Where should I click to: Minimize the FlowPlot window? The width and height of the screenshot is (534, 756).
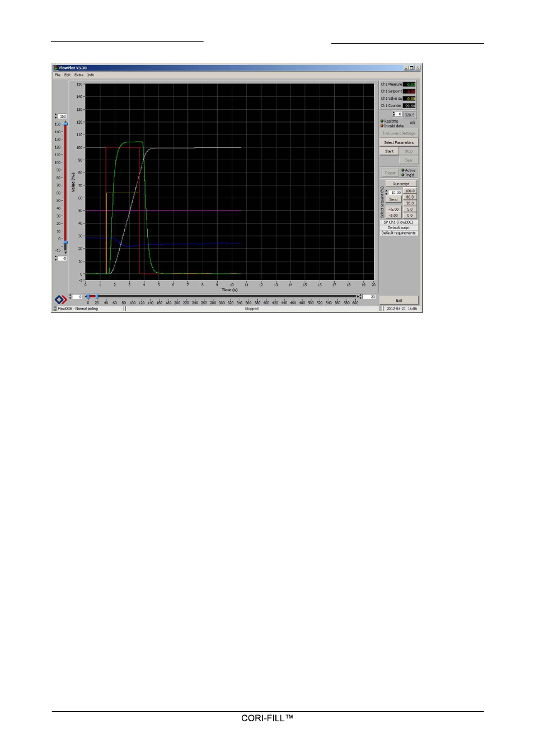coord(406,68)
